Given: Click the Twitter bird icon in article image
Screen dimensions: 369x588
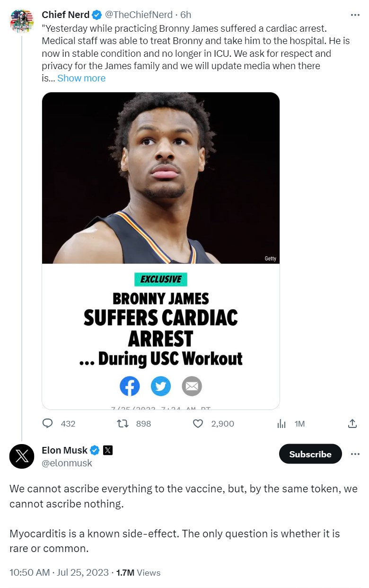Looking at the screenshot, I should tap(161, 386).
